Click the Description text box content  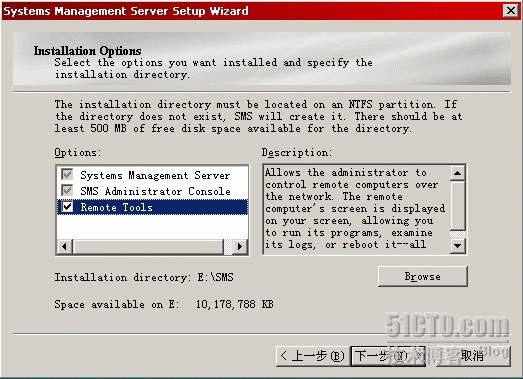[x=356, y=210]
